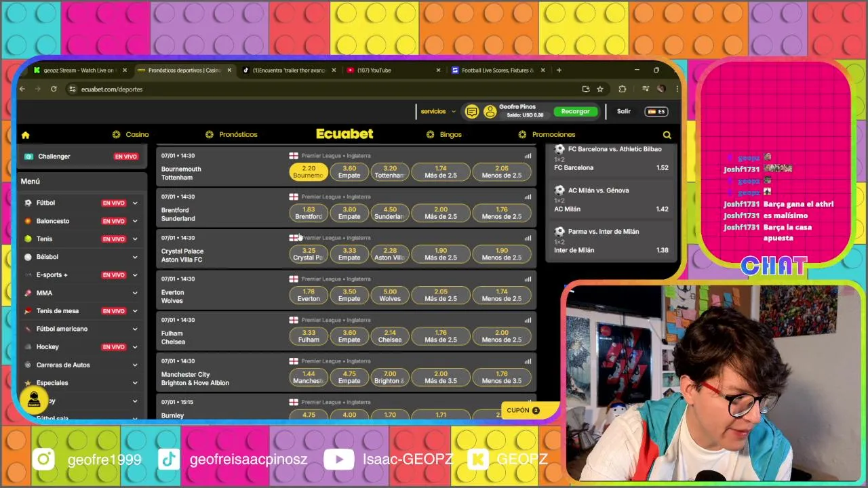Reload the page with browser refresh icon
This screenshot has width=868, height=488.
click(x=54, y=89)
